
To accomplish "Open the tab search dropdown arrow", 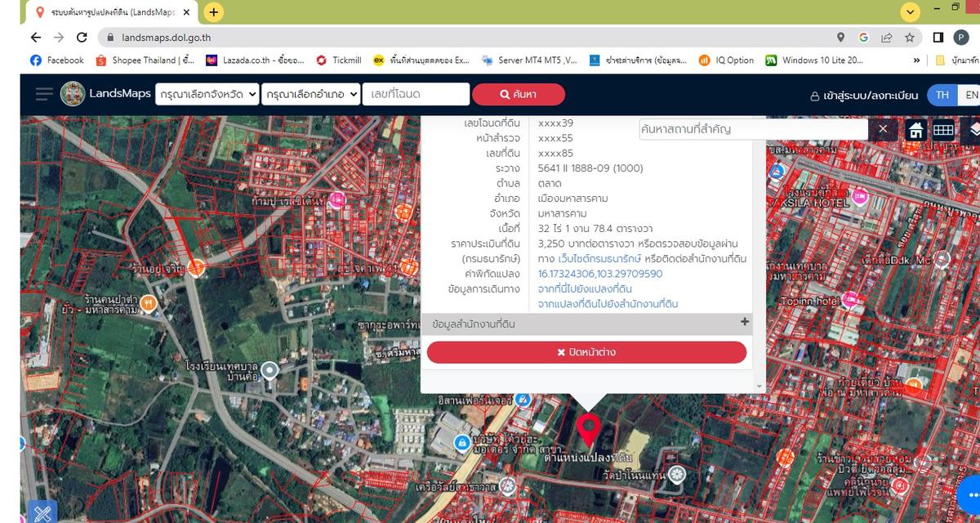I will coord(910,12).
